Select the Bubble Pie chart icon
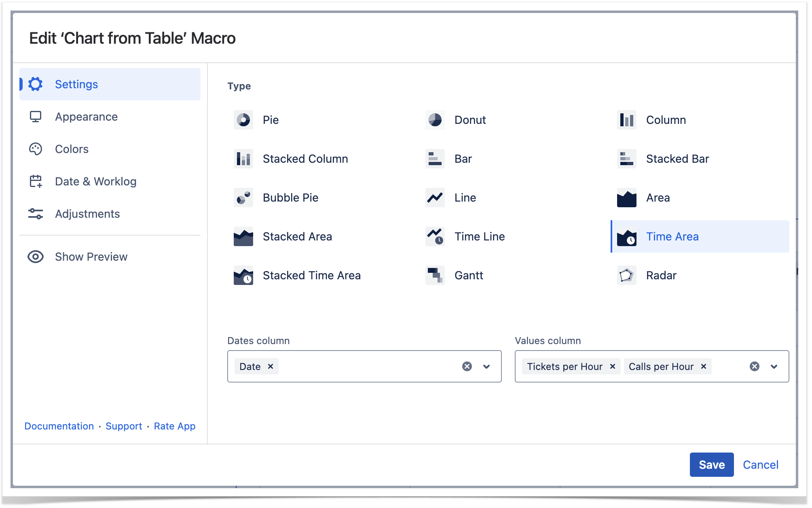The height and width of the screenshot is (508, 812). (x=243, y=198)
